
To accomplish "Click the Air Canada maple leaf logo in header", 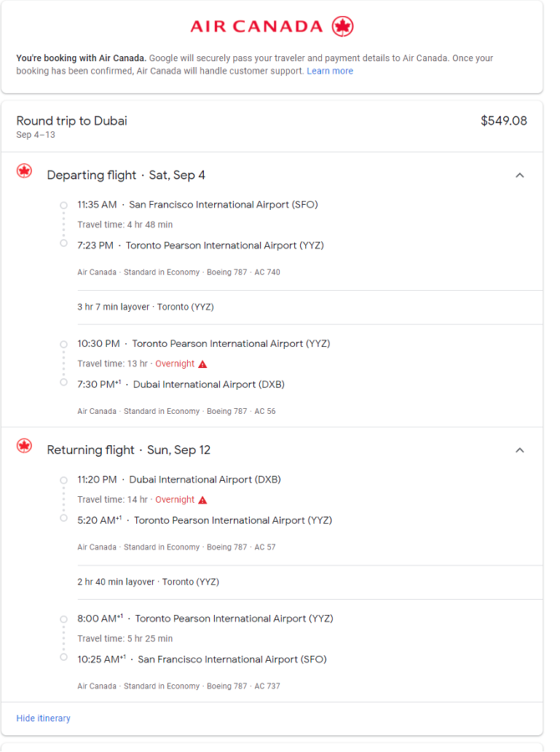I will click(343, 27).
